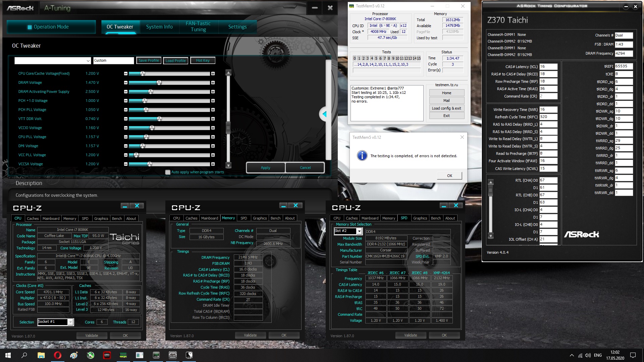Click minus icon for VCCIO Voltage slider
This screenshot has width=644, height=362.
pos(126,128)
